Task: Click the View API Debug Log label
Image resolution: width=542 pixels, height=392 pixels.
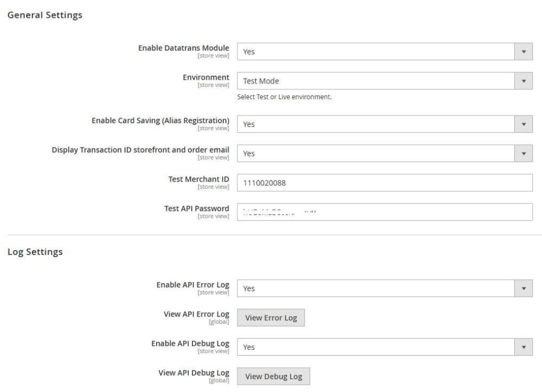Action: point(193,372)
